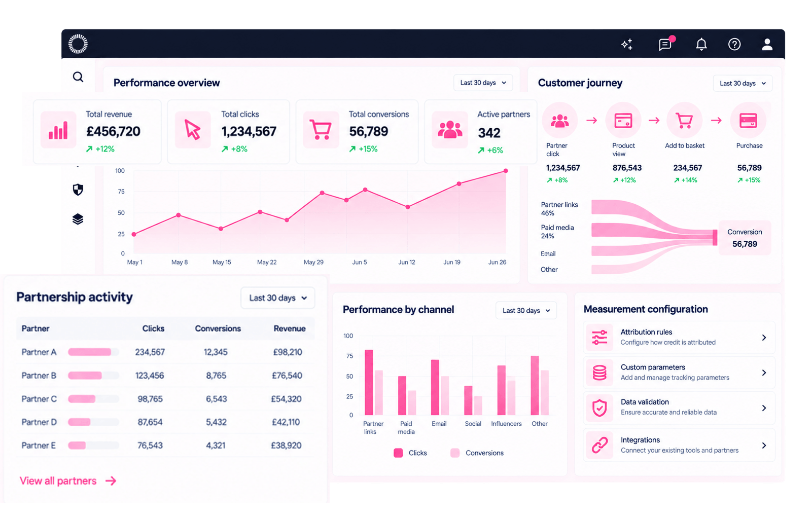Open the help question mark icon
Image resolution: width=812 pixels, height=519 pixels.
[734, 45]
